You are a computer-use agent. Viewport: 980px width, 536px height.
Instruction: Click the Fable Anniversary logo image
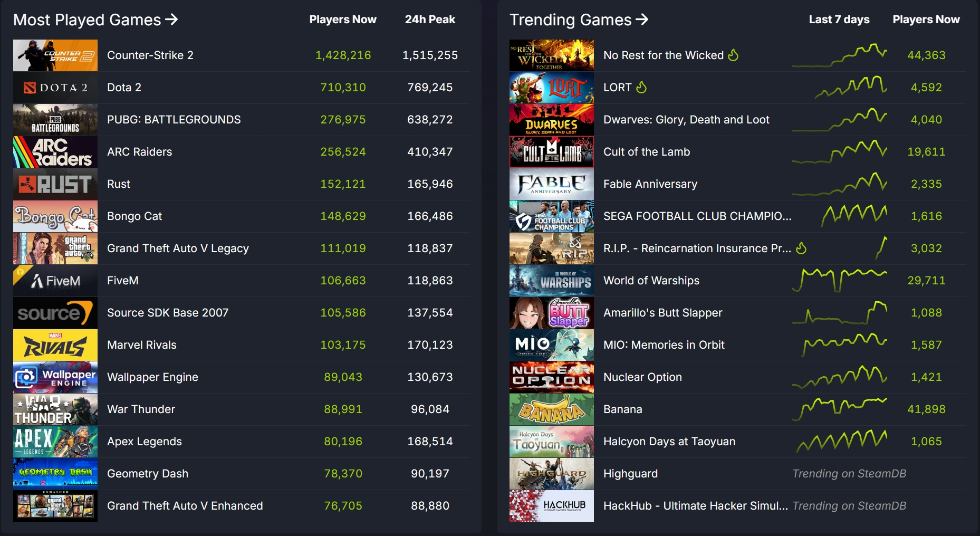[552, 184]
